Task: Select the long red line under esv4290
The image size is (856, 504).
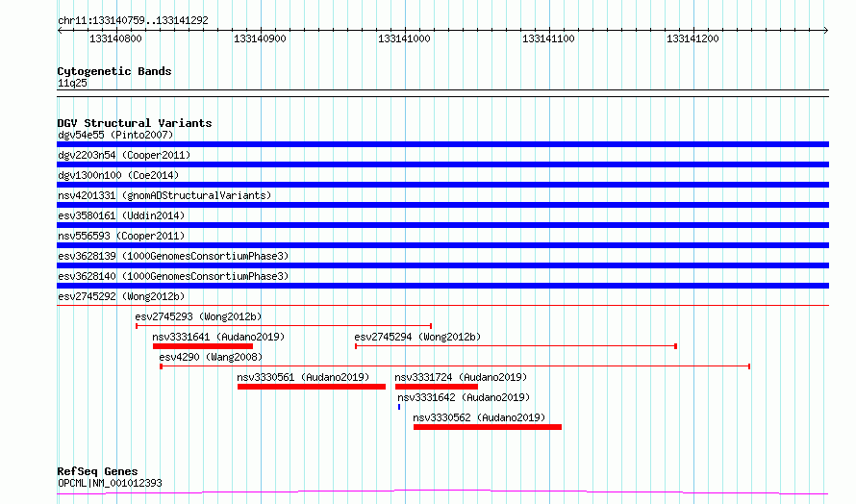Action: (455, 366)
